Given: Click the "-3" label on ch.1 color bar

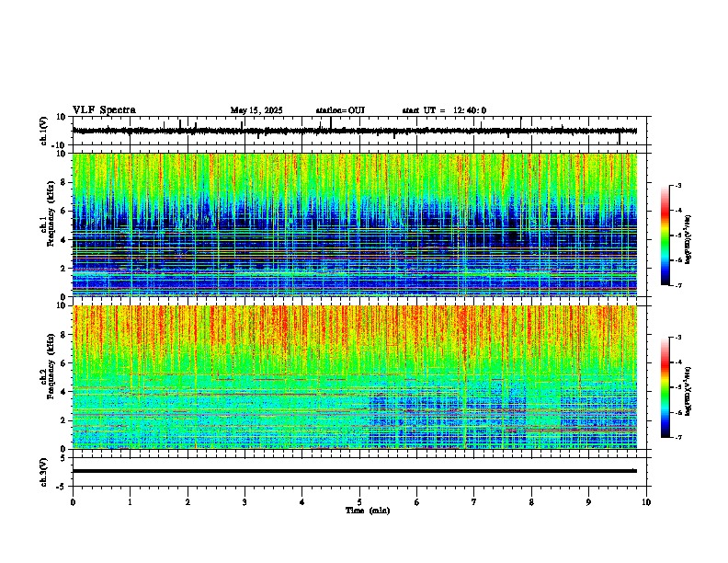Looking at the screenshot, I should (678, 186).
